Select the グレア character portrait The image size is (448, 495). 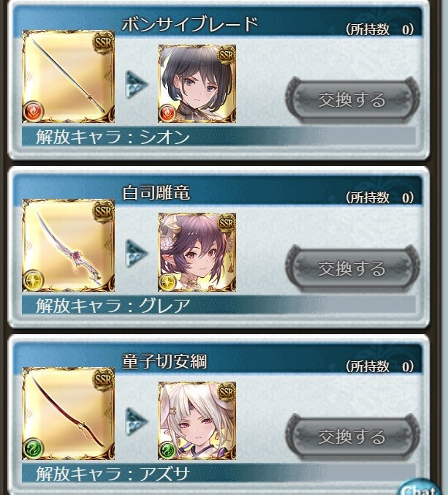click(x=197, y=252)
